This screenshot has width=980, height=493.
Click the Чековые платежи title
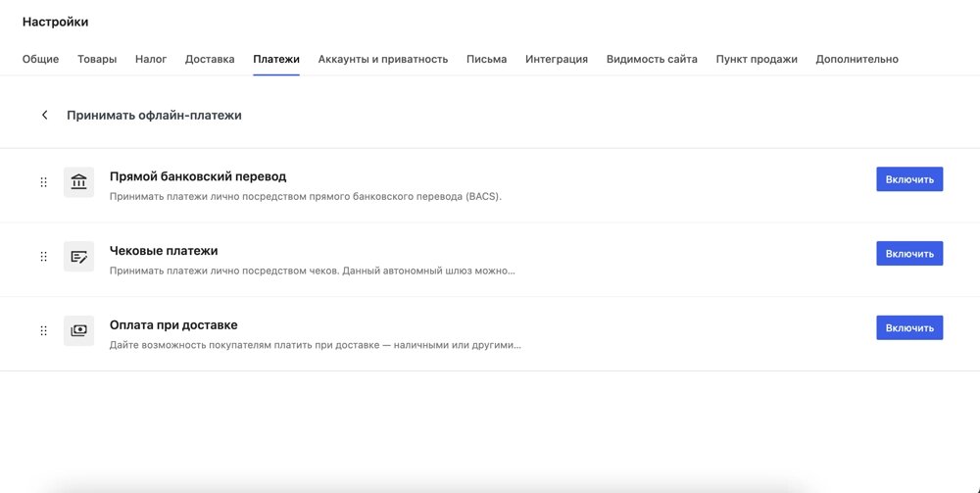tap(164, 251)
